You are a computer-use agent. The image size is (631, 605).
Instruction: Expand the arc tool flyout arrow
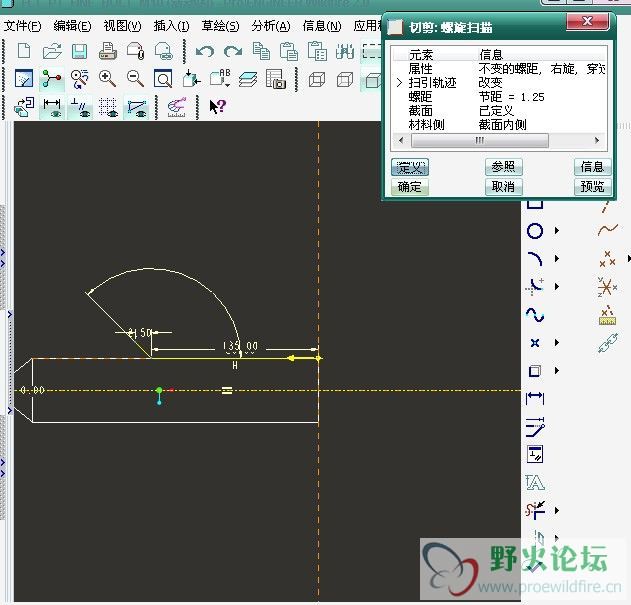pos(557,258)
